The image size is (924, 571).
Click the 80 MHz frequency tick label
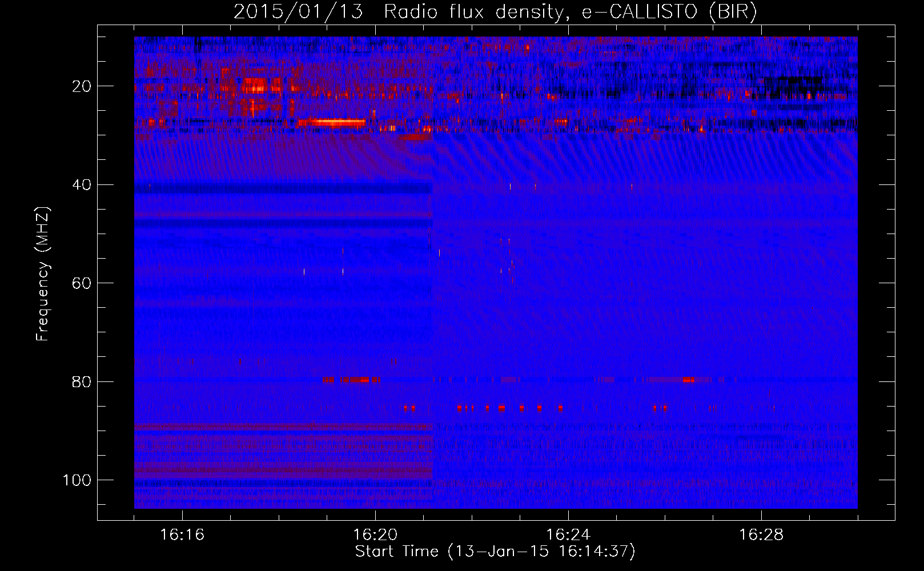[x=82, y=381]
